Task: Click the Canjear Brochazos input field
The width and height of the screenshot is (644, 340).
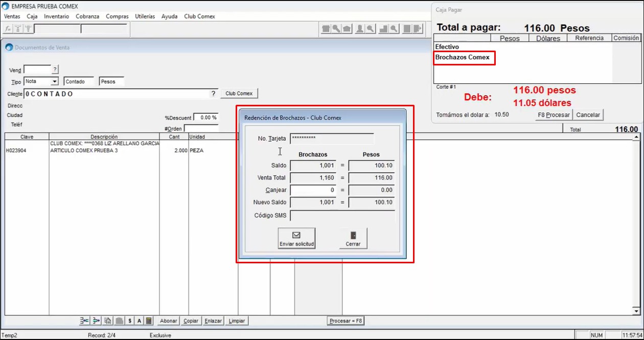Action: [x=313, y=190]
